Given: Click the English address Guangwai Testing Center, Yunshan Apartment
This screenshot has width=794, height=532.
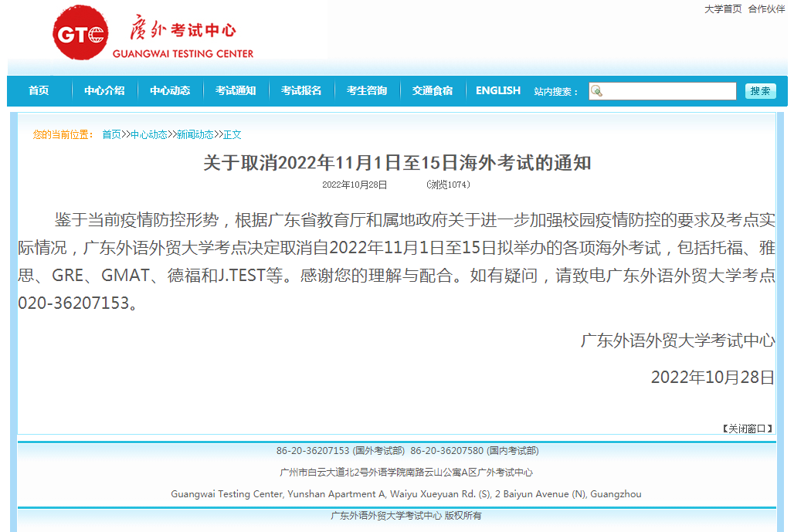Looking at the screenshot, I should (406, 494).
